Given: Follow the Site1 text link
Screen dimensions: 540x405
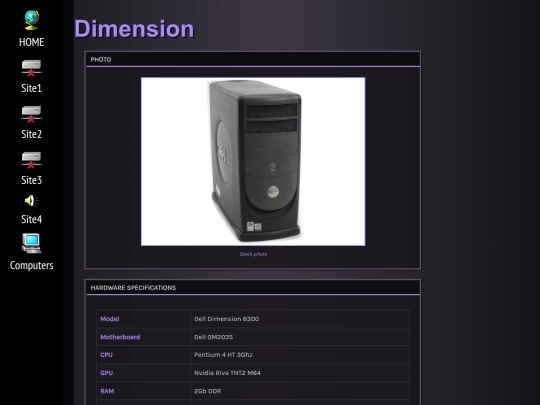Looking at the screenshot, I should [31, 88].
